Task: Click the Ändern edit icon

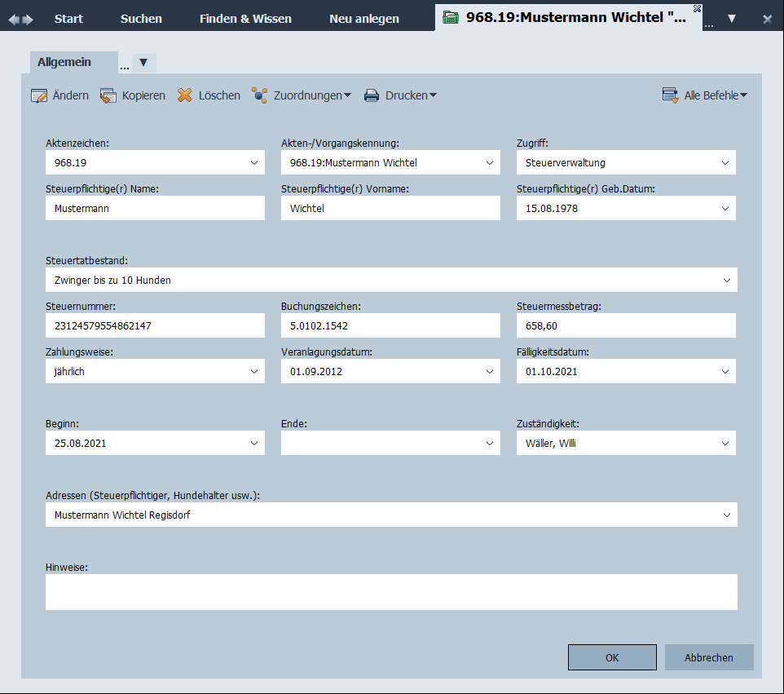Action: pos(39,95)
